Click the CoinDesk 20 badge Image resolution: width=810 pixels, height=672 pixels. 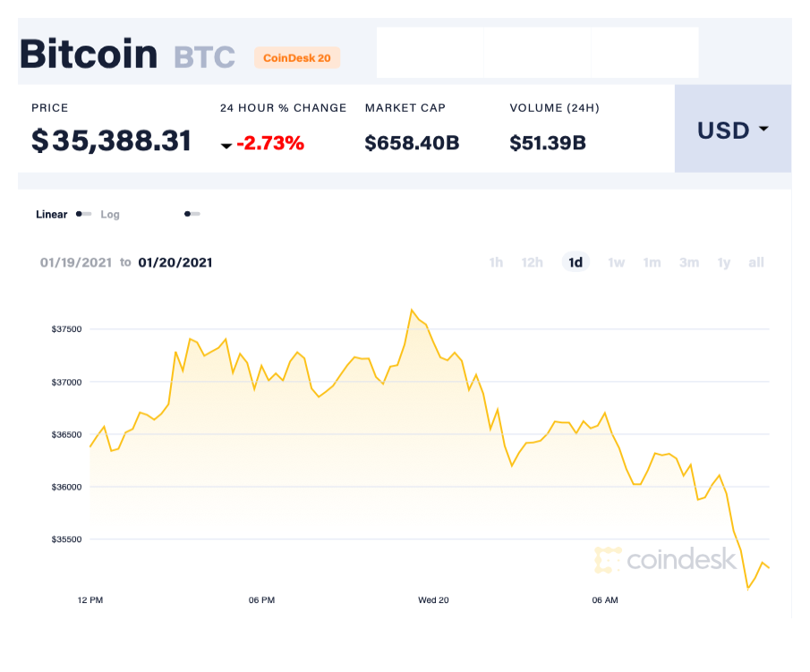point(297,58)
